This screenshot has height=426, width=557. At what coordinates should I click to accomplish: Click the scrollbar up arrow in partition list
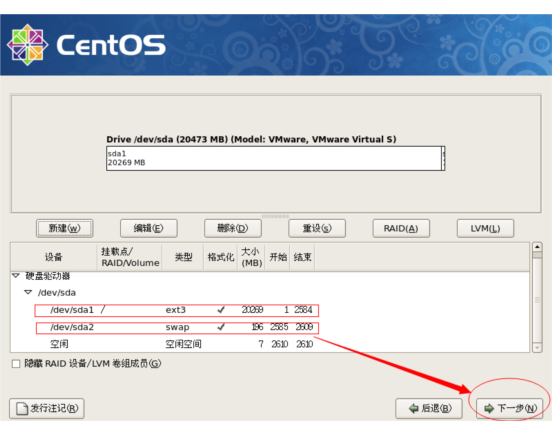coord(537,247)
